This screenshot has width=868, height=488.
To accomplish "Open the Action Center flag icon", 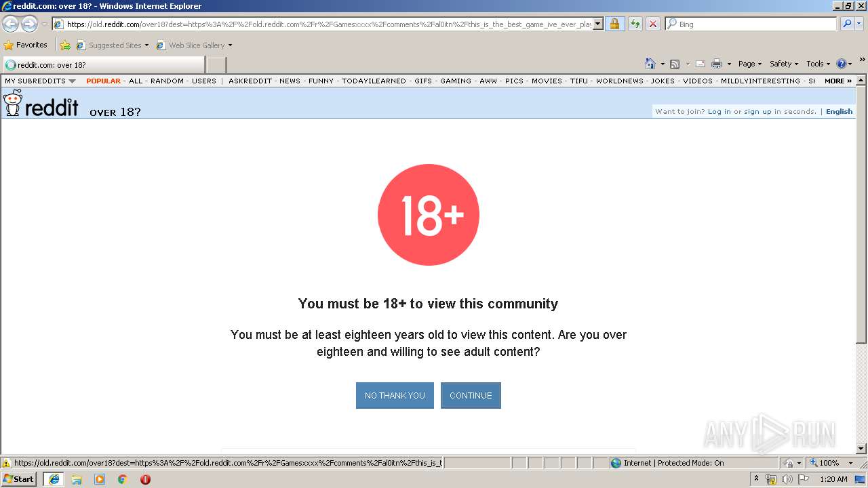I will point(803,479).
